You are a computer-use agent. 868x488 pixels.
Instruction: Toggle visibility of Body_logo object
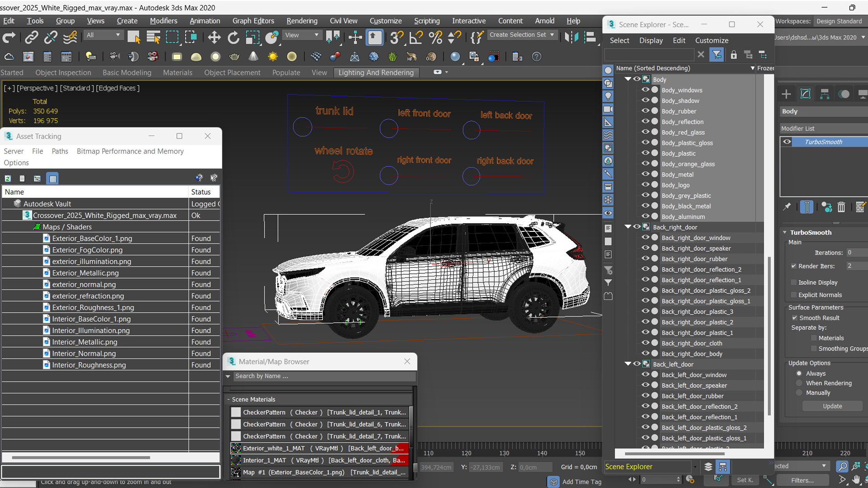(x=645, y=184)
